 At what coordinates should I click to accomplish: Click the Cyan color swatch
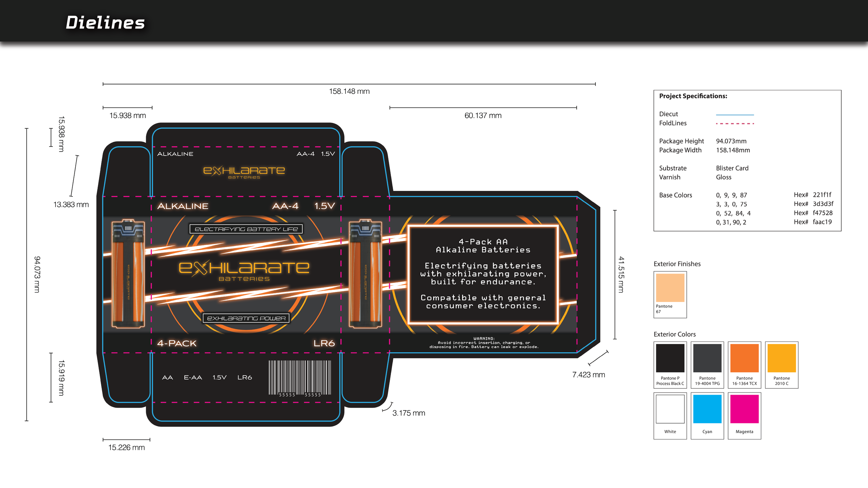pos(707,409)
